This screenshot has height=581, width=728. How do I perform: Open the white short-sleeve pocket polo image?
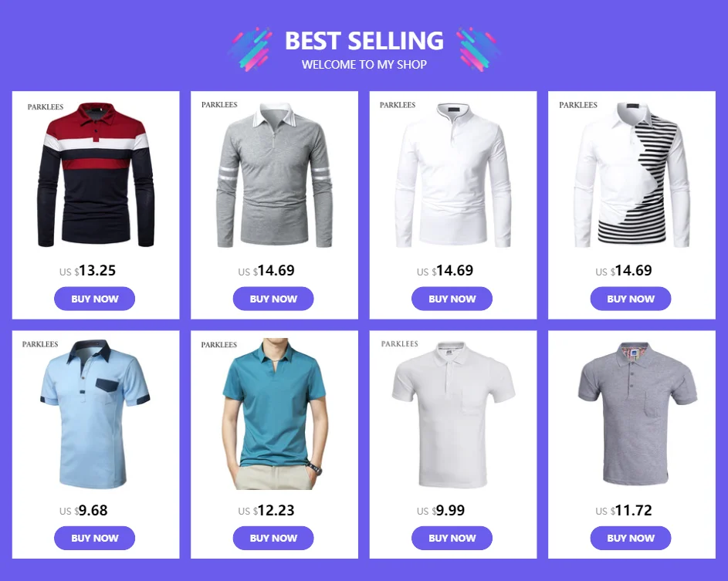(453, 414)
